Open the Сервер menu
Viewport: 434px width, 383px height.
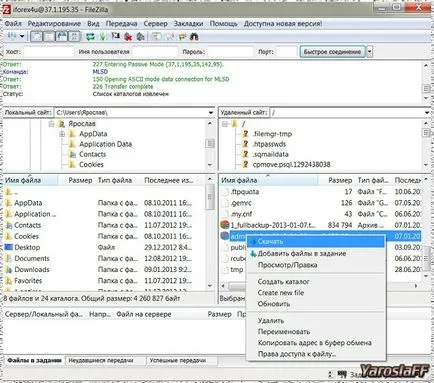(x=155, y=24)
